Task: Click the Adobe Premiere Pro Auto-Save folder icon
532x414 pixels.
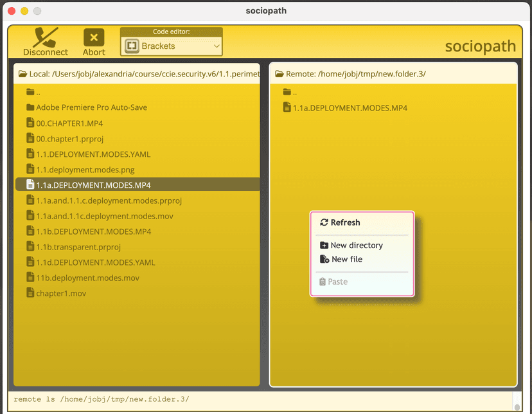Action: (30, 107)
